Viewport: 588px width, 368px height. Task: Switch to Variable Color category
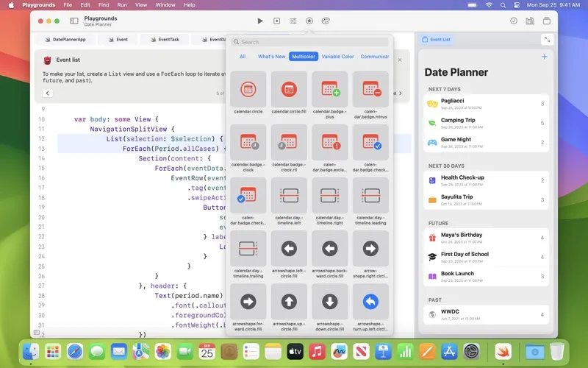pos(337,57)
